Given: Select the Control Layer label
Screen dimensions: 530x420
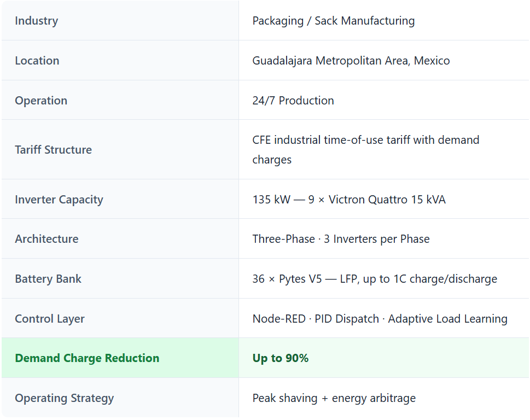Looking at the screenshot, I should click(x=50, y=319).
